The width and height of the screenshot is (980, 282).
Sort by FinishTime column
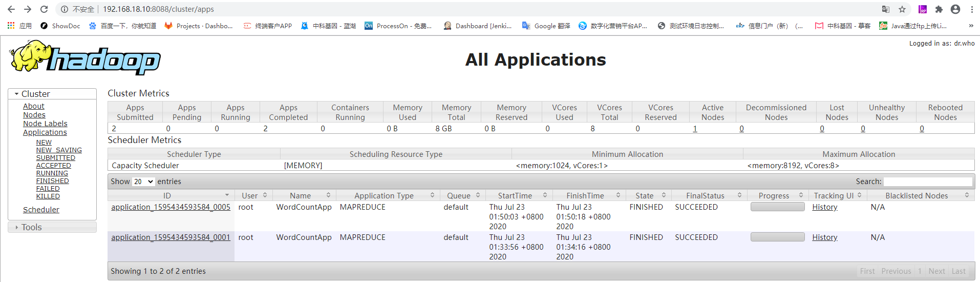(x=589, y=195)
